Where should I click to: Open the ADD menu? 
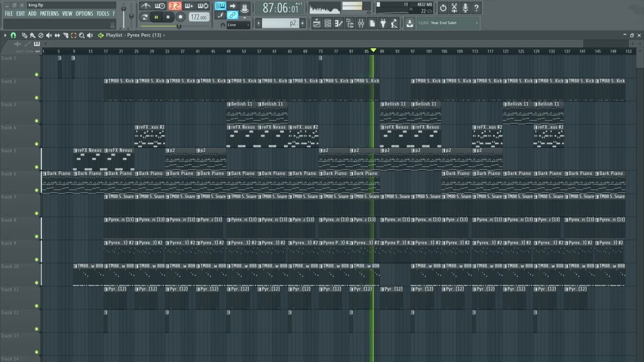click(x=32, y=14)
